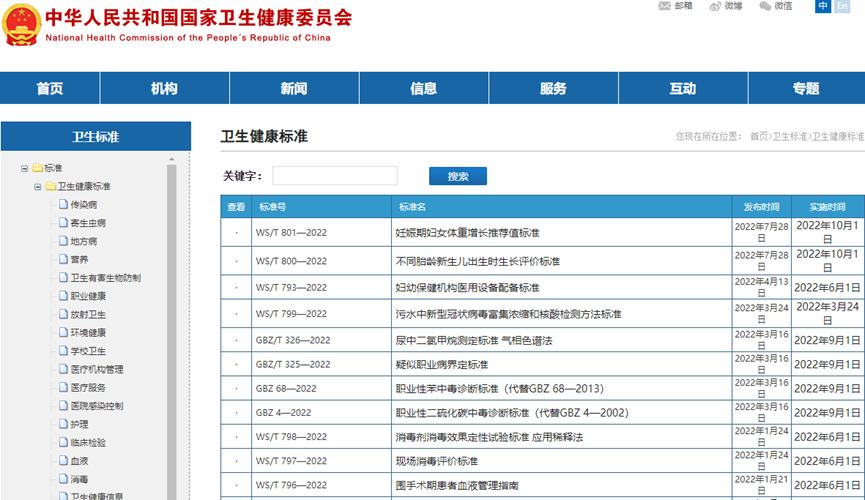Viewport: 865px width, 500px height.
Task: Click the 卫生健康标准 folder icon
Action: 51,186
